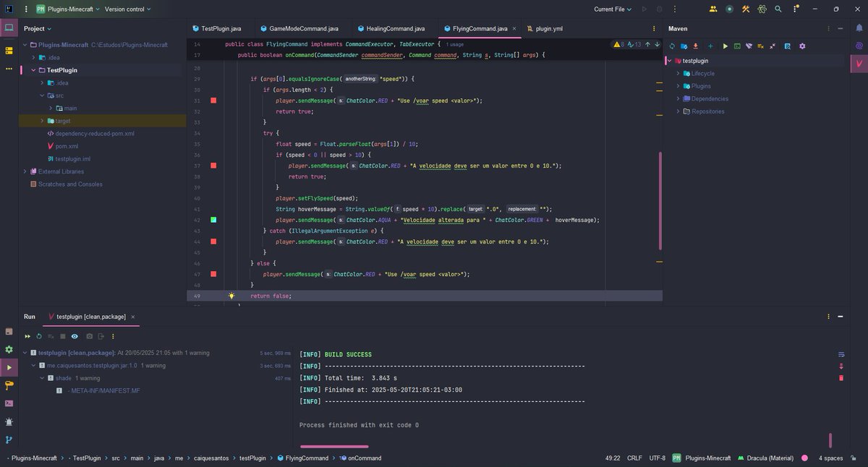Click the editor vertical scrollbar thumb

click(x=660, y=201)
